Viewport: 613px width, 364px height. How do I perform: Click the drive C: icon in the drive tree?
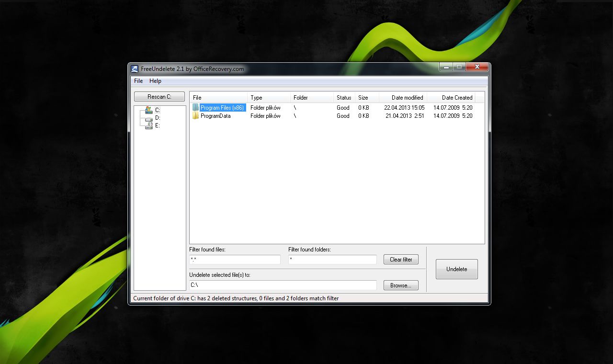click(x=148, y=110)
